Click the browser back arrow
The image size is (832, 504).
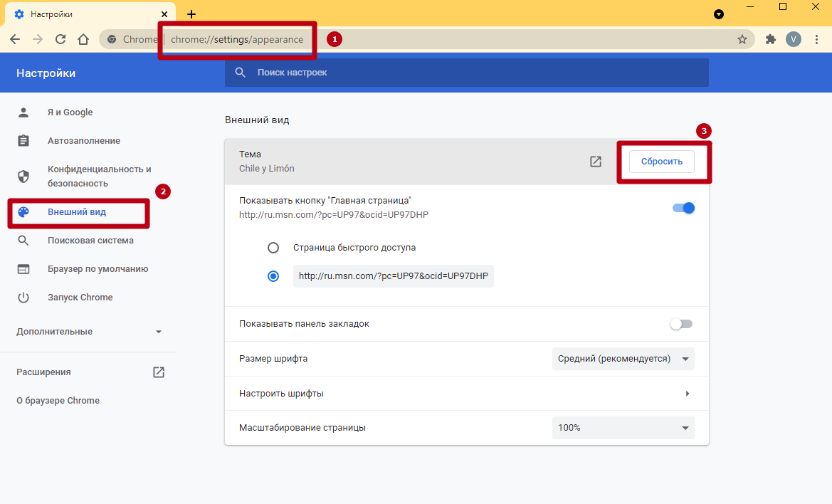tap(15, 39)
